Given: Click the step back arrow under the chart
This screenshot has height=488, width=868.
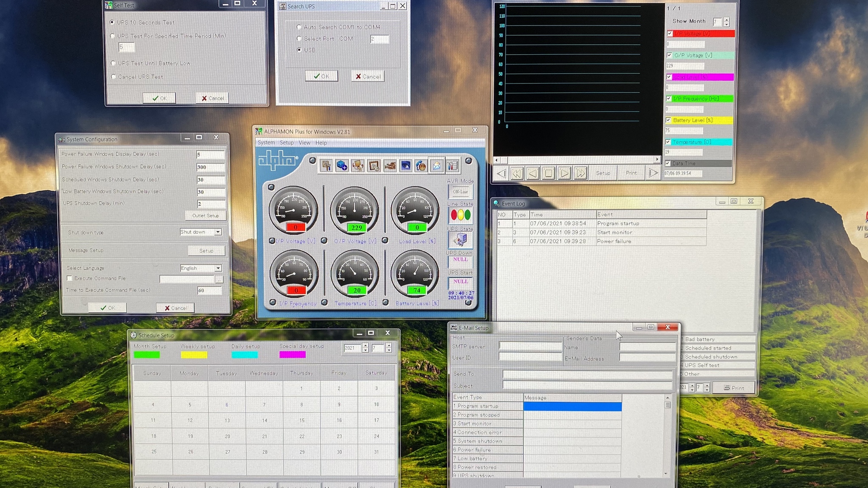Looking at the screenshot, I should (x=533, y=173).
